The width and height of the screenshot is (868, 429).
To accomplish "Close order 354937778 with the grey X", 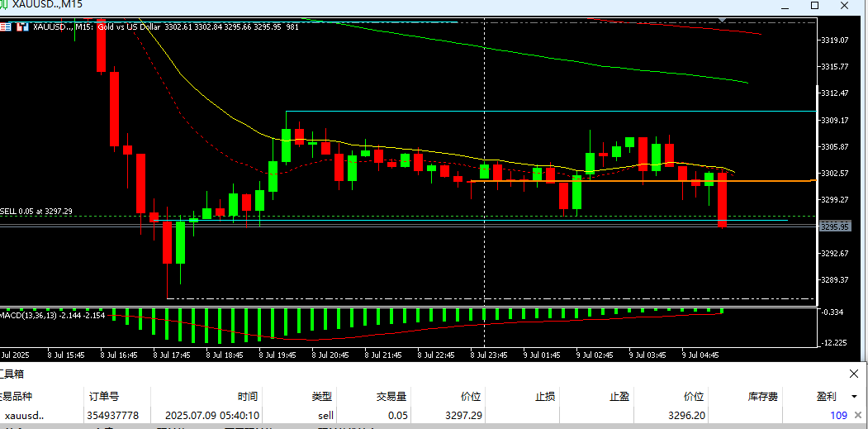I will [x=858, y=415].
